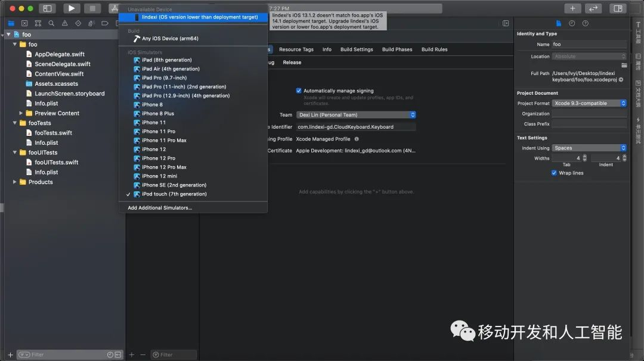
Task: Click the Bundle Identifier field
Action: [356, 127]
